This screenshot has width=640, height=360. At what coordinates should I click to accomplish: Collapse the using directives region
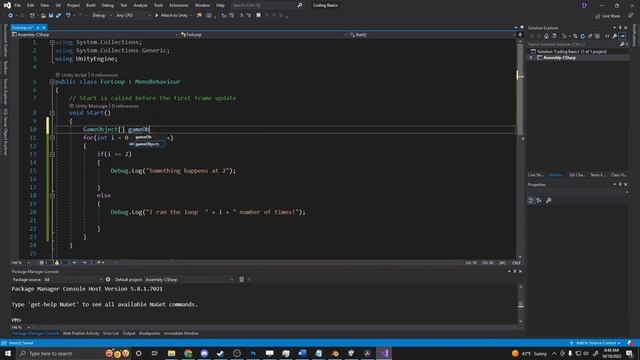(x=52, y=42)
